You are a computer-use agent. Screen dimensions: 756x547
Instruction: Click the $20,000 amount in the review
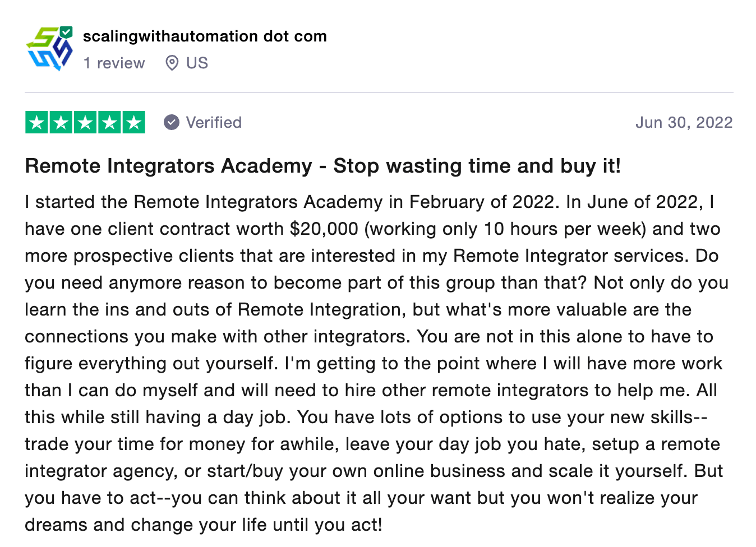tap(324, 229)
